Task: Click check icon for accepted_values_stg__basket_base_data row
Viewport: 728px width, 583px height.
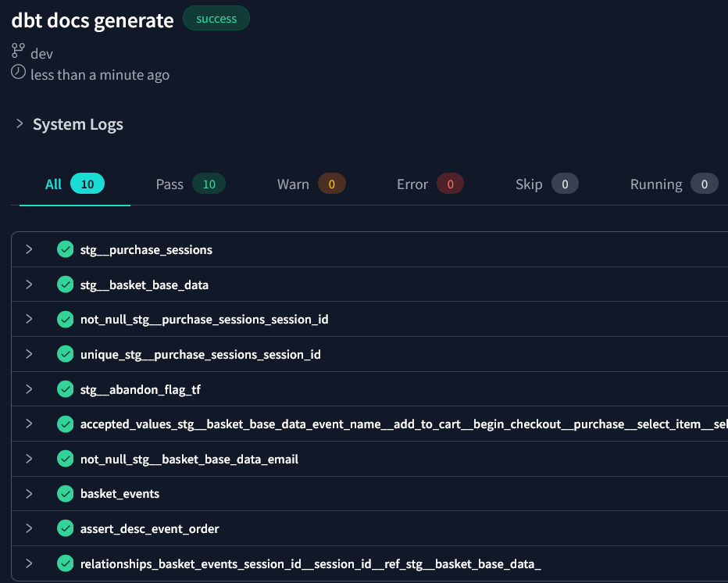Action: (66, 424)
